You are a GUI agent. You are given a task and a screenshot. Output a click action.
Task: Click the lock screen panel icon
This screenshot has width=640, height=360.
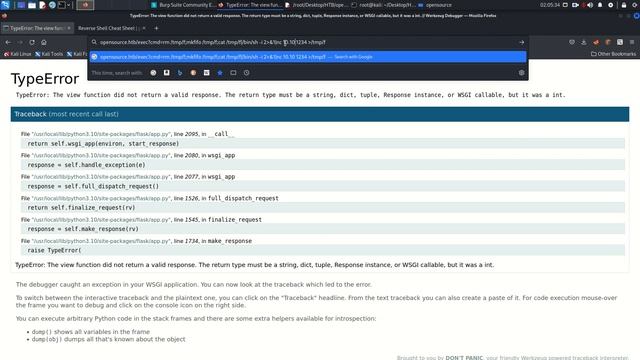point(624,5)
